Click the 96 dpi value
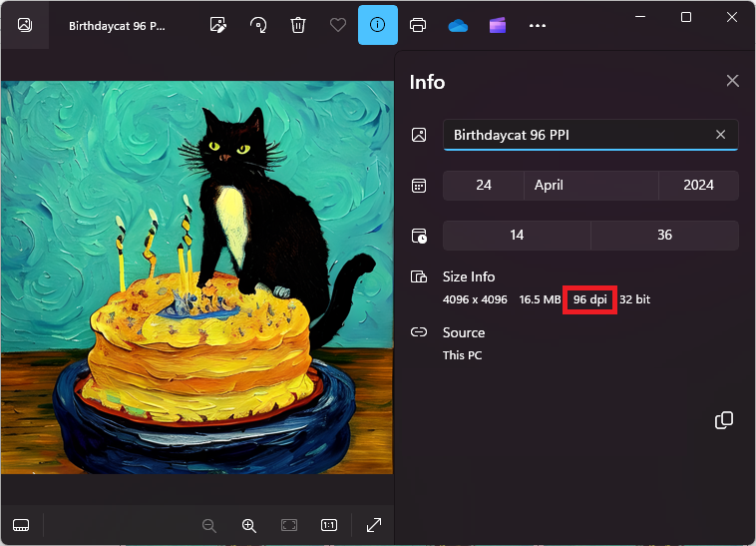The width and height of the screenshot is (756, 546). [x=590, y=299]
